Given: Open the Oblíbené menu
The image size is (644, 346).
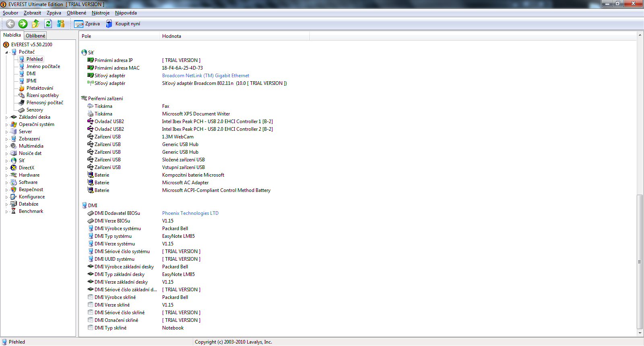Looking at the screenshot, I should [x=76, y=13].
